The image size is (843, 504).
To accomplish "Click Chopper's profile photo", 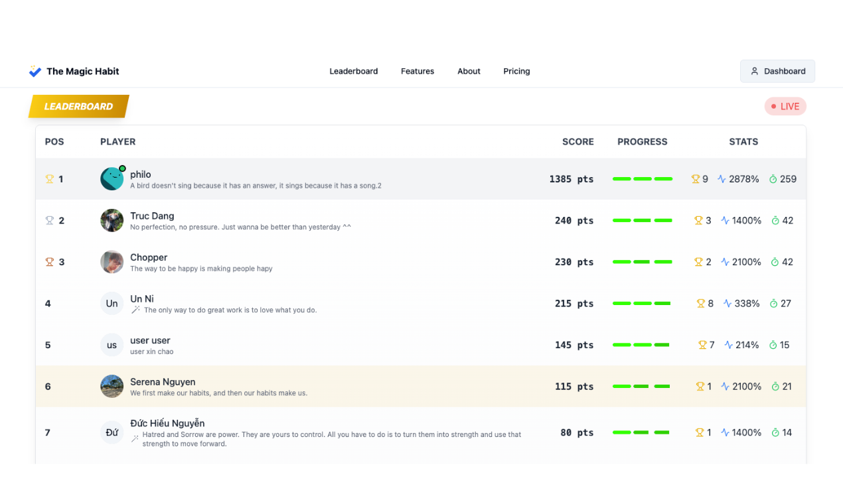I will point(112,262).
